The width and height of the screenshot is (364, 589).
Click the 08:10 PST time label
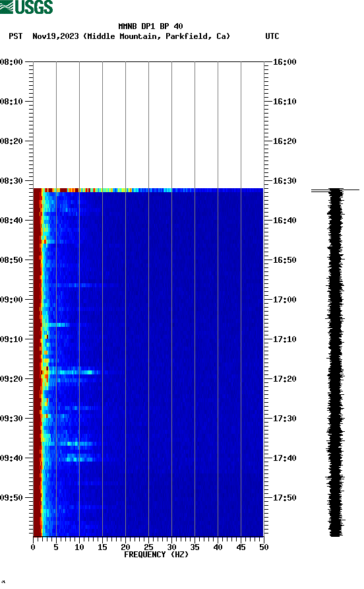pyautogui.click(x=11, y=102)
